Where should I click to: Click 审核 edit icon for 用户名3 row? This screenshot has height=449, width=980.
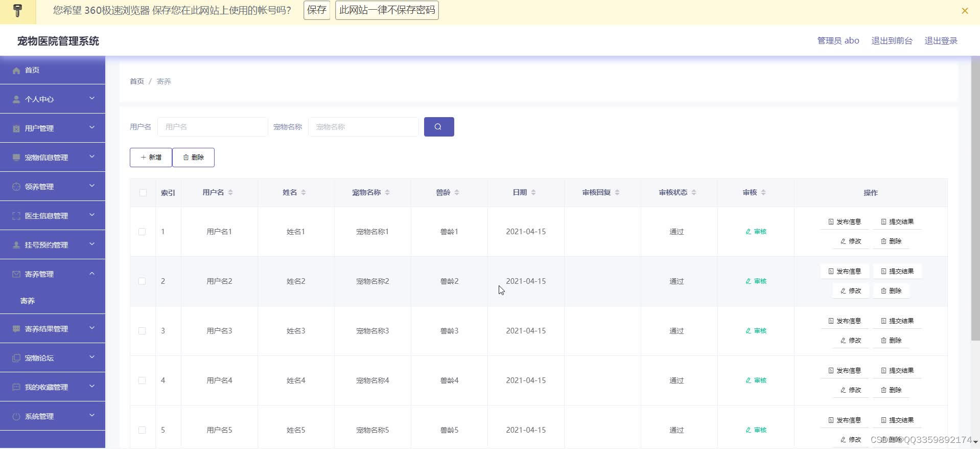pos(749,331)
